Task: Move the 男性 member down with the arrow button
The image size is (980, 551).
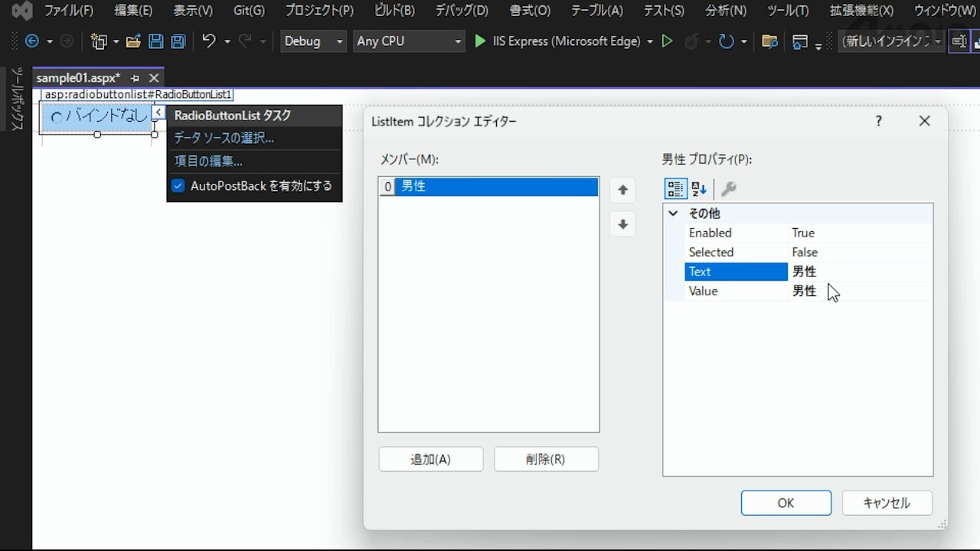Action: coord(622,224)
